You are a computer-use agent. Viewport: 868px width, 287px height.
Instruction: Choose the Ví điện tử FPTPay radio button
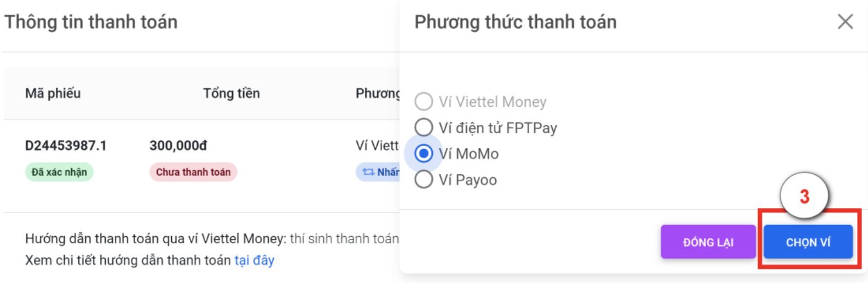pyautogui.click(x=424, y=128)
